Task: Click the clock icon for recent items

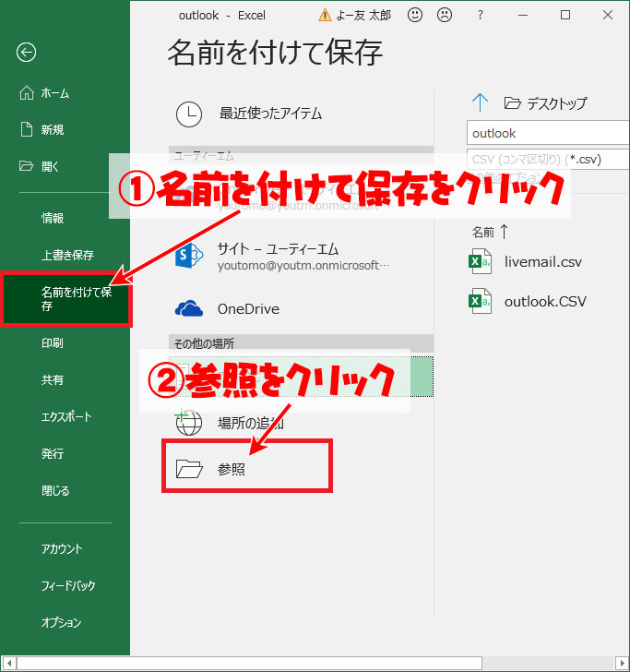Action: [189, 114]
